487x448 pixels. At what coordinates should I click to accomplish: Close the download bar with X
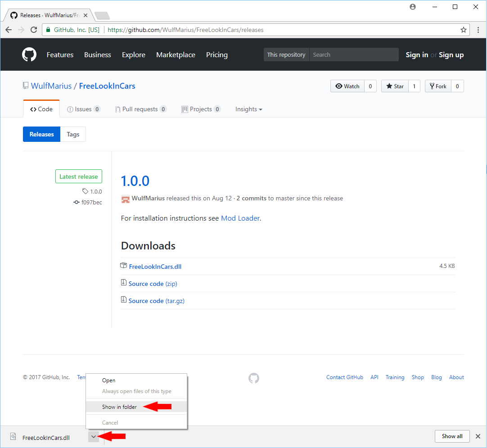point(478,436)
